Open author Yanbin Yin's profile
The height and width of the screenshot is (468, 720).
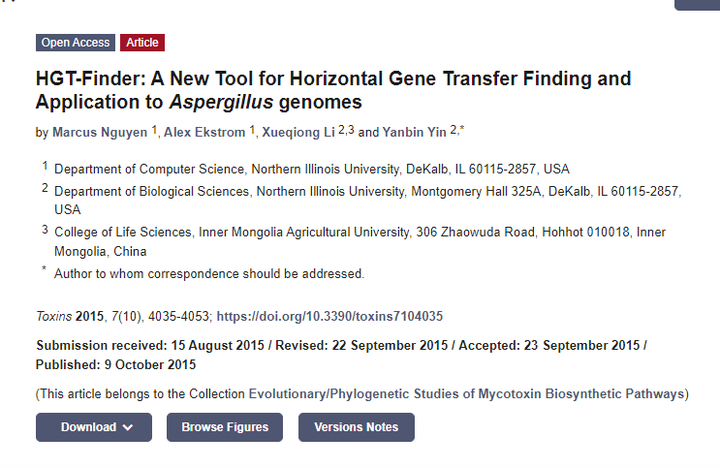coord(415,132)
